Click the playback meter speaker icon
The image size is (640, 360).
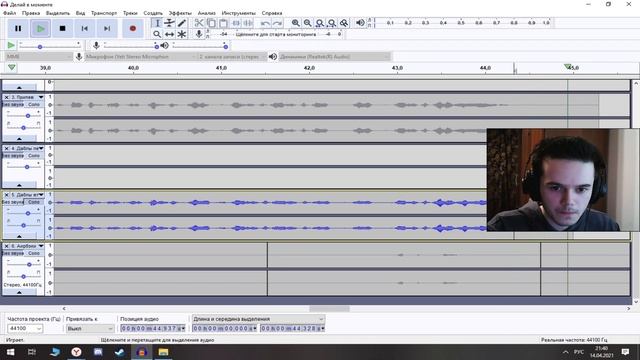[x=360, y=23]
